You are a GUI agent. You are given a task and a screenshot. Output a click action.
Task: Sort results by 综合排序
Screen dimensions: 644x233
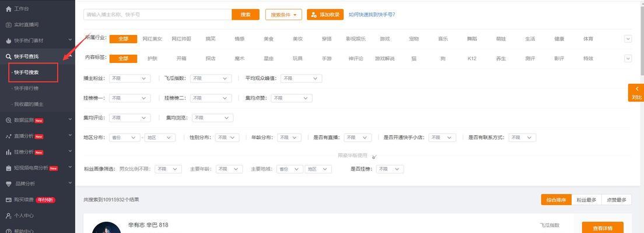[556, 200]
